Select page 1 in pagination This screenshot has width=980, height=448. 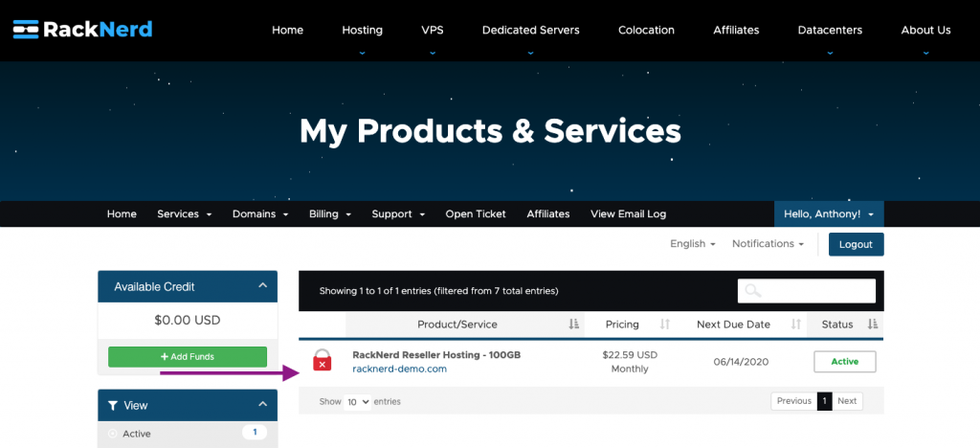(825, 401)
